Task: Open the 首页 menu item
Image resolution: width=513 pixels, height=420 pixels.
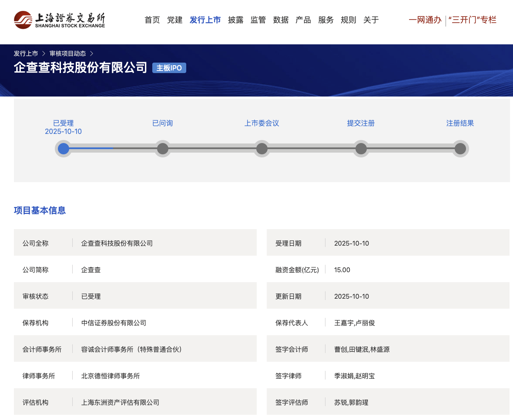Action: pos(152,20)
